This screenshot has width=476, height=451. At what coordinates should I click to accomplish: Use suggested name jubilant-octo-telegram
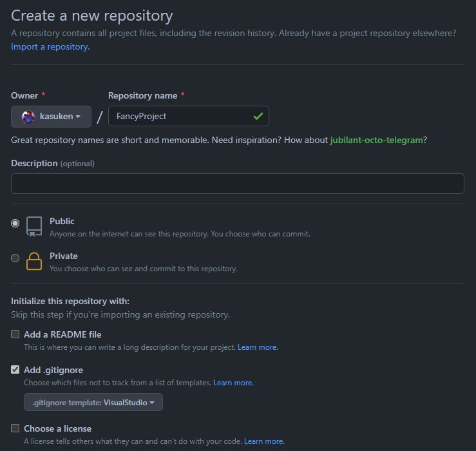(376, 140)
